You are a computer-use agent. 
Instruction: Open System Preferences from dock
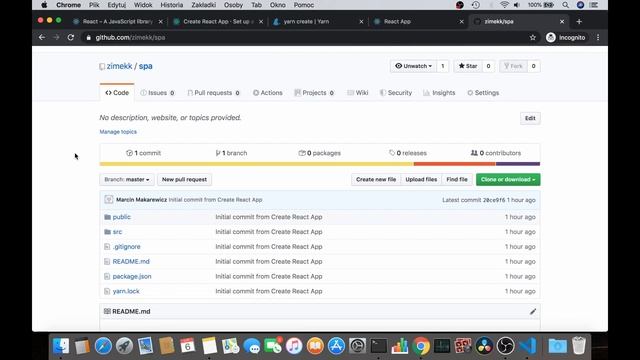tap(357, 346)
